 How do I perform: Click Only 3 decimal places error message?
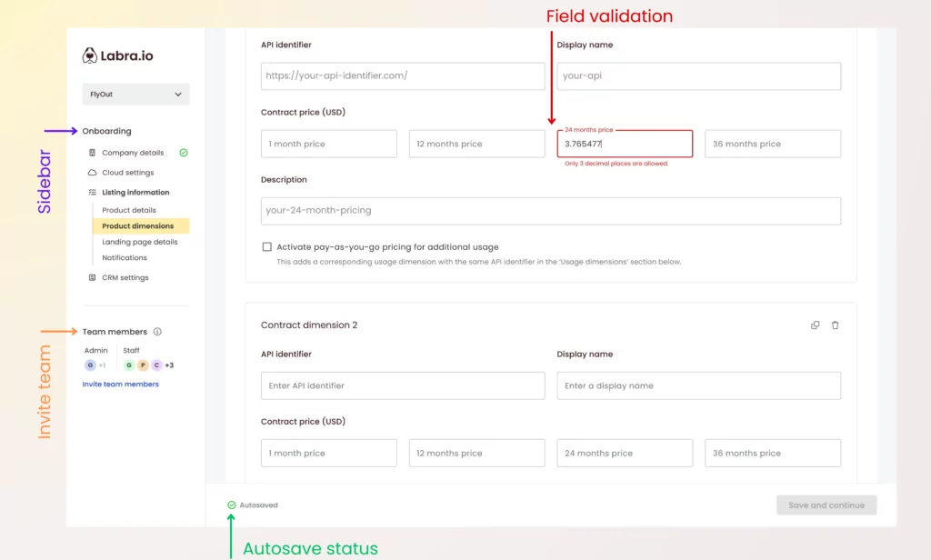point(616,164)
